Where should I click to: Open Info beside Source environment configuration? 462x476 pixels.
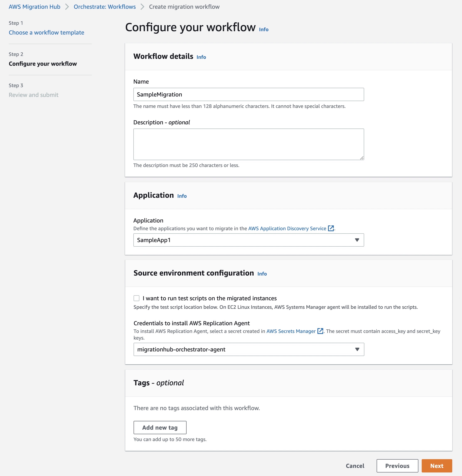tap(262, 274)
